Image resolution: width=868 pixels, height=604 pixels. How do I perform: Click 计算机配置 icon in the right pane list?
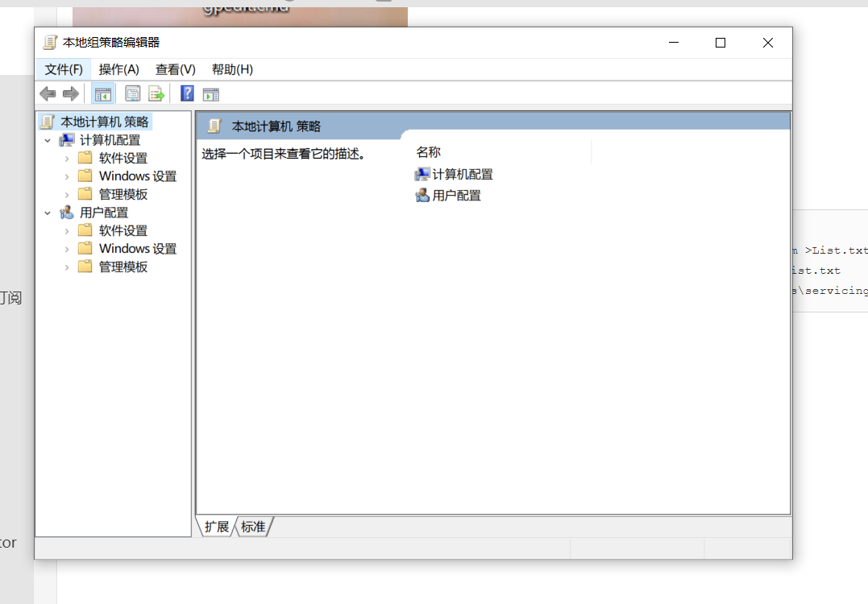[x=422, y=174]
